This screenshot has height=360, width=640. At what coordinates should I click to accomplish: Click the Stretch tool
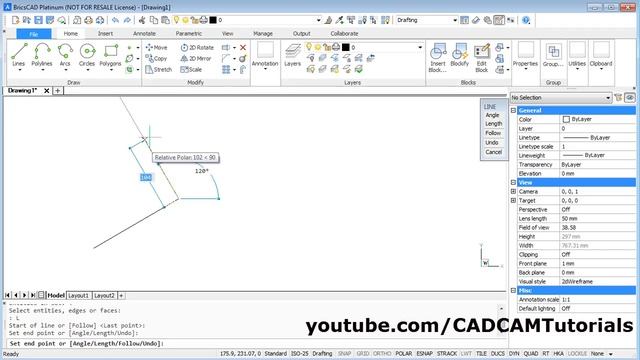158,69
